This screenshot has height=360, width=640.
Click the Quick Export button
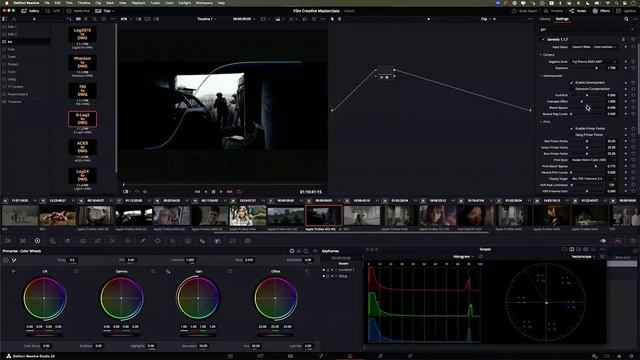click(525, 11)
